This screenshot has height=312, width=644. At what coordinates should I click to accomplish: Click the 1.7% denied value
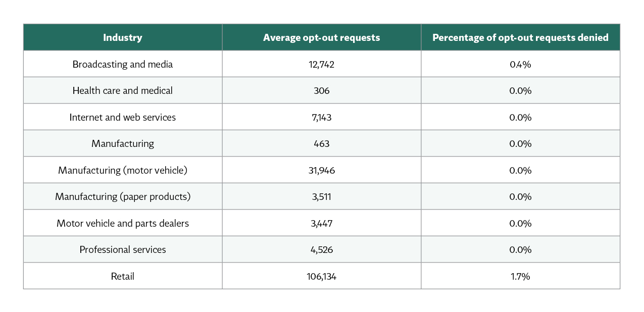pyautogui.click(x=520, y=276)
